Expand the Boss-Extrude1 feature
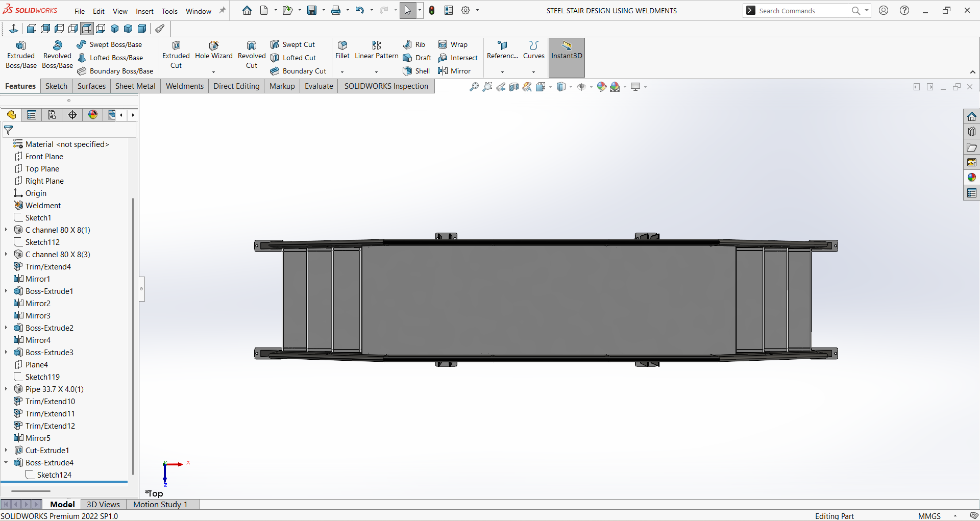The height and width of the screenshot is (521, 980). (6, 291)
